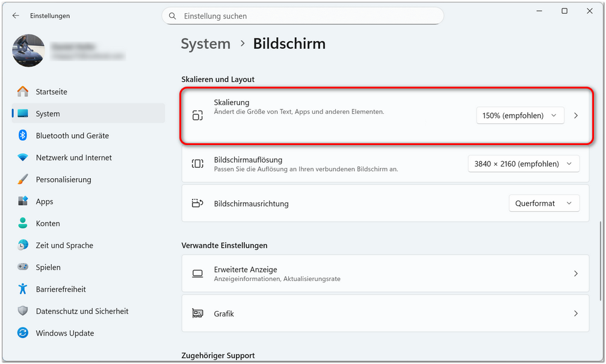Click the Netzwerk und Internet Wi-Fi icon
Image resolution: width=606 pixels, height=364 pixels.
click(23, 158)
